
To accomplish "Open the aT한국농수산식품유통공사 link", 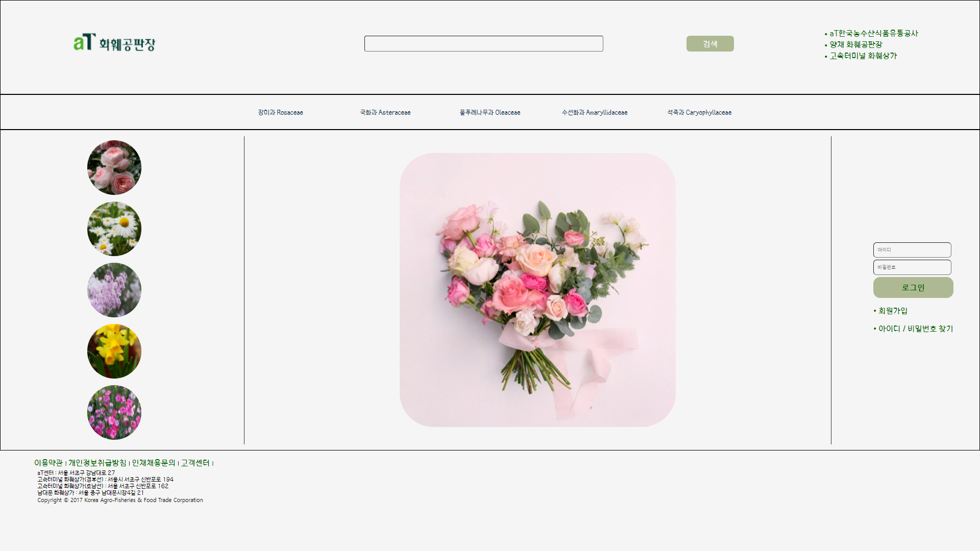I will [873, 34].
